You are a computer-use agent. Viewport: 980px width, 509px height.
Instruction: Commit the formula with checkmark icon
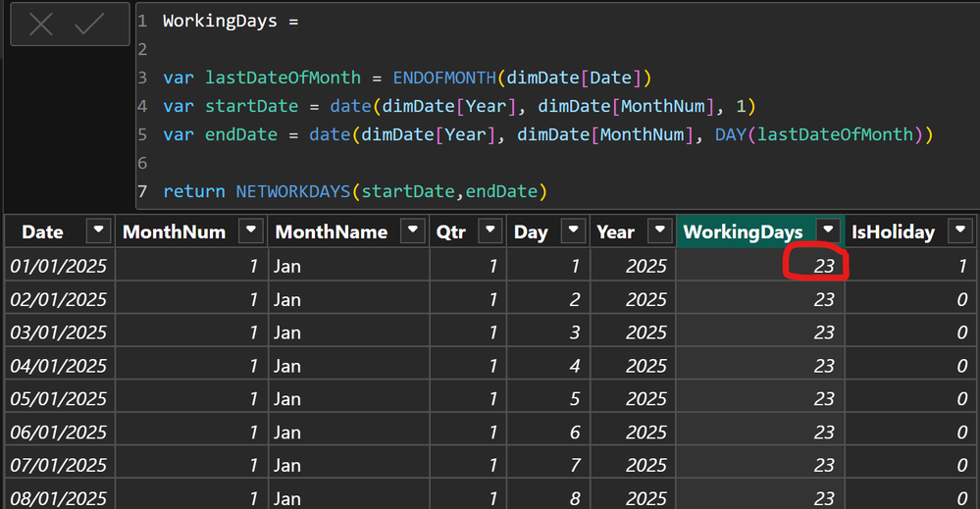[89, 25]
